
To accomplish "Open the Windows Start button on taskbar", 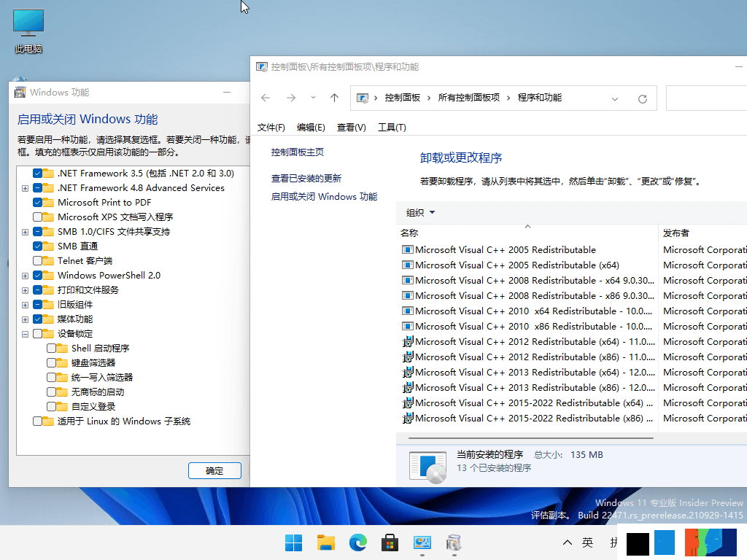I will pos(293,542).
